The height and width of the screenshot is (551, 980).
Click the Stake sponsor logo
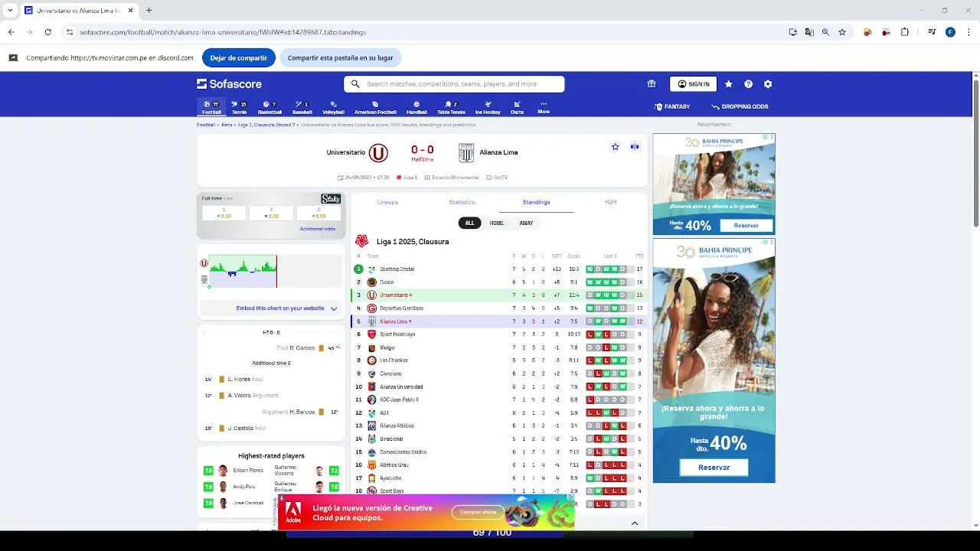tap(331, 199)
